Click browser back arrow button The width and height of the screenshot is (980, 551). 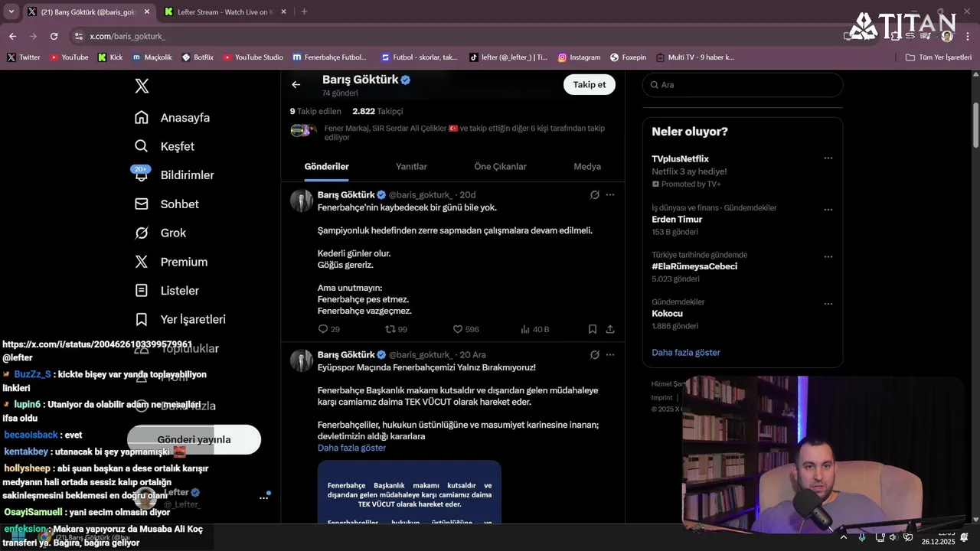click(12, 36)
